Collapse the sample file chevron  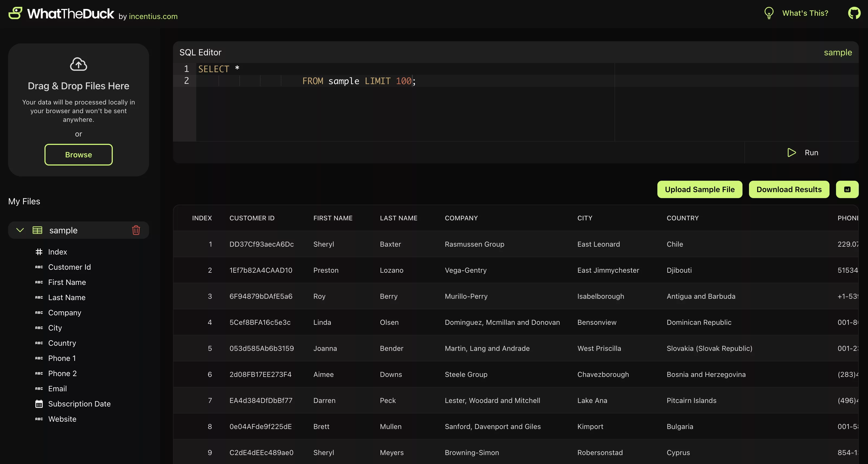tap(20, 230)
